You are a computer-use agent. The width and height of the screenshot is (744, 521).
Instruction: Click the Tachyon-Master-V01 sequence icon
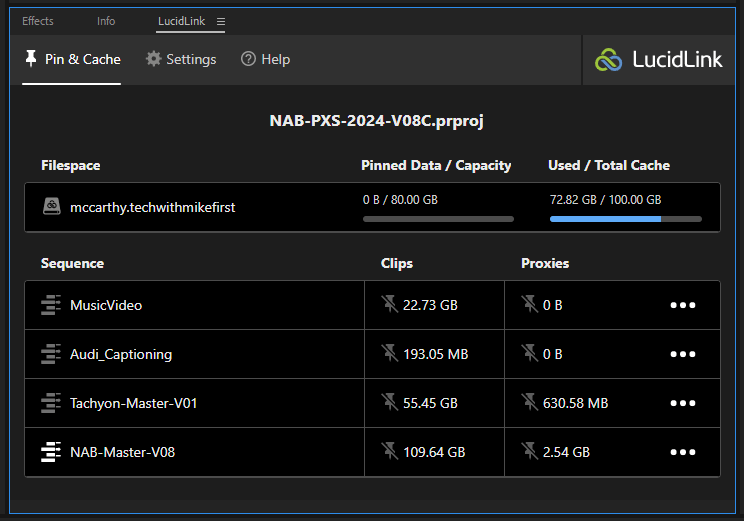[51, 403]
